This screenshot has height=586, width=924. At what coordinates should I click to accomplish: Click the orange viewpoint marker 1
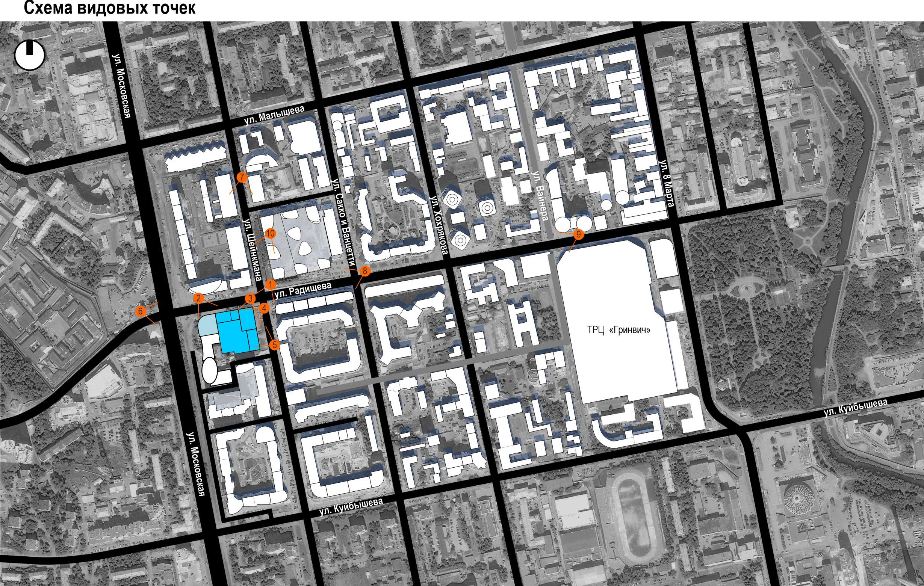[271, 285]
